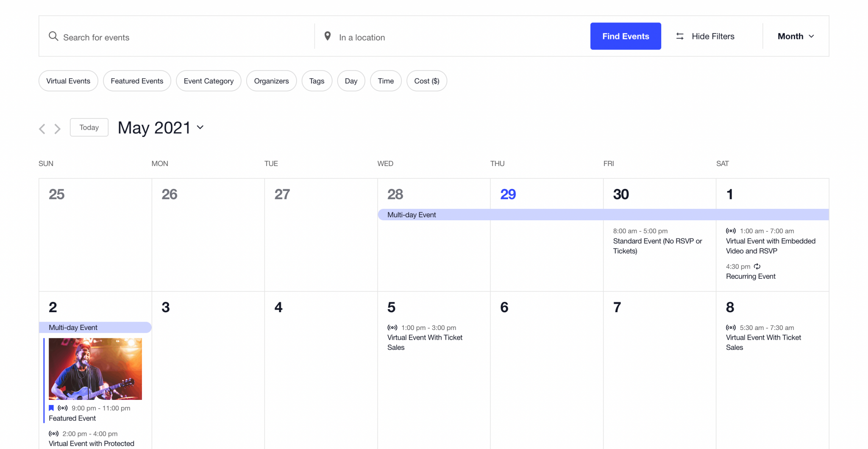The width and height of the screenshot is (868, 449).
Task: Click the search magnifier icon
Action: coord(53,36)
